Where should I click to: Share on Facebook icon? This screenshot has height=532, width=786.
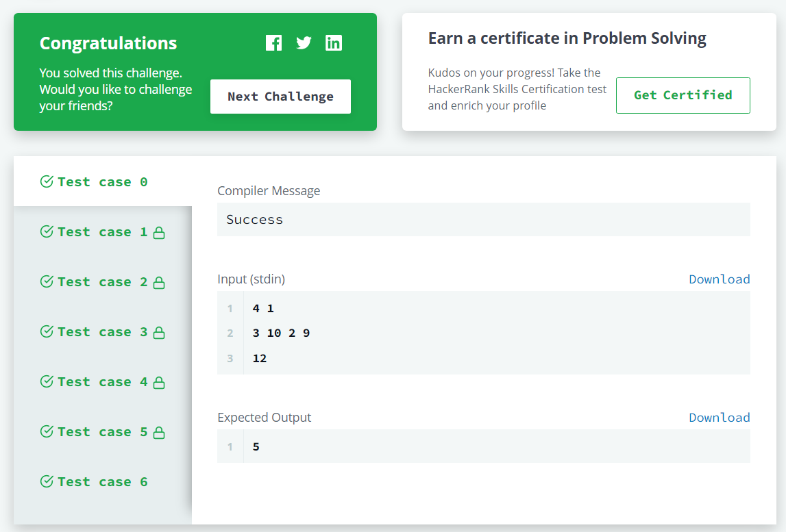click(x=273, y=43)
